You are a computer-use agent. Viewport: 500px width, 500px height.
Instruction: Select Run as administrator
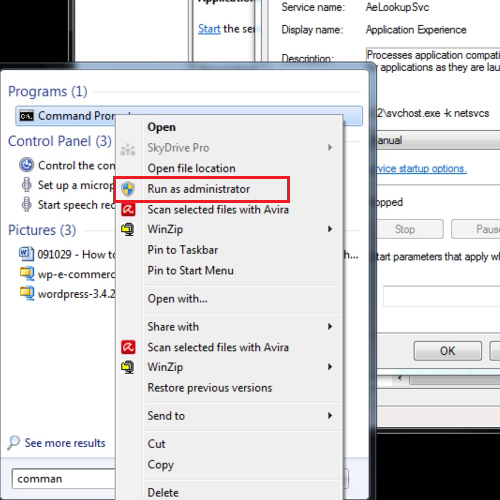pyautogui.click(x=199, y=189)
